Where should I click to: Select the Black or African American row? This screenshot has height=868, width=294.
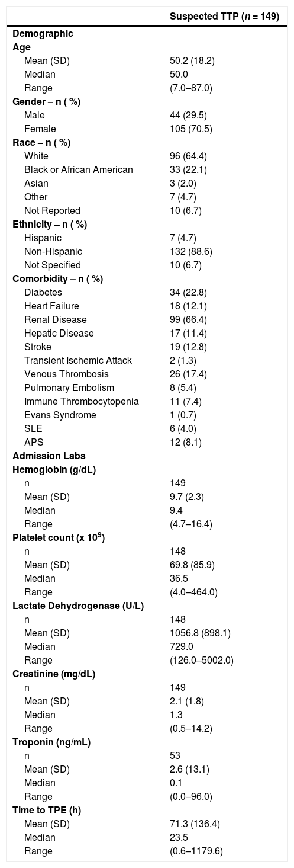[147, 170]
